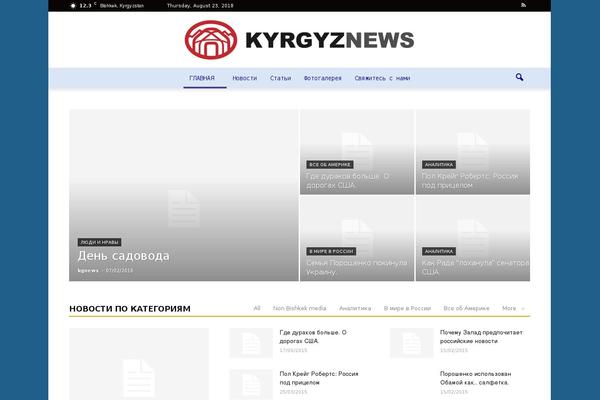Click the 12.3 temperature reading

coord(85,6)
